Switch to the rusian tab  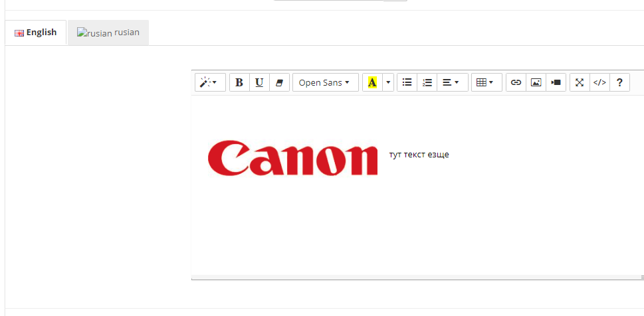click(x=108, y=33)
